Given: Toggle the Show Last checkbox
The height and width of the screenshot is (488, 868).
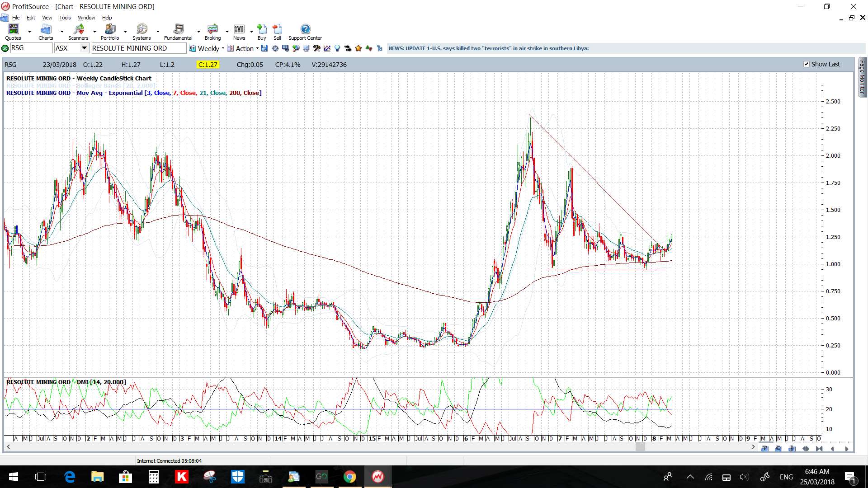Looking at the screenshot, I should click(x=806, y=64).
